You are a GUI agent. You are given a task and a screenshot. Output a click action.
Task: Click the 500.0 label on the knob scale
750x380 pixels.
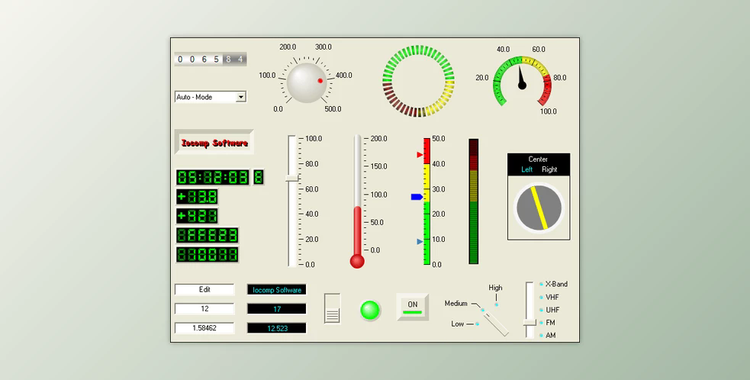[x=333, y=109]
